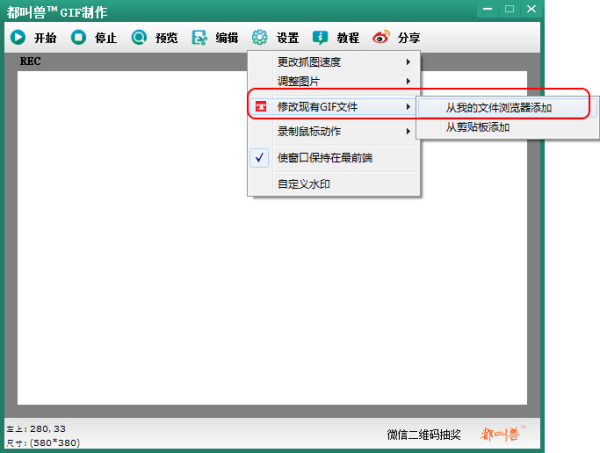Choose 自定义水印 menu entry
This screenshot has width=600, height=453.
pos(334,184)
